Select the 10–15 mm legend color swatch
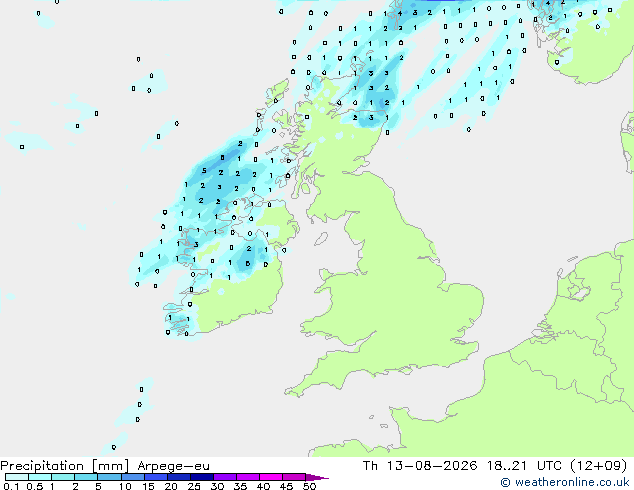The image size is (634, 490). 132,477
